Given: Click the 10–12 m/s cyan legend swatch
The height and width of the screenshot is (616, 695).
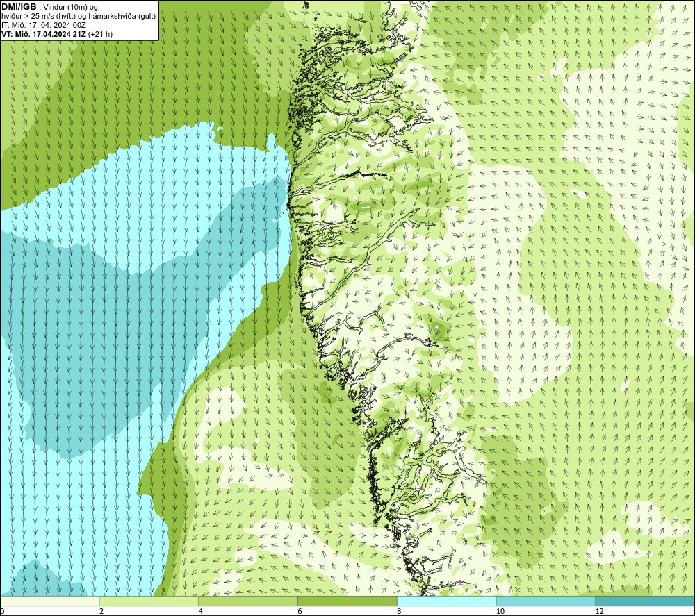Looking at the screenshot, I should 546,601.
